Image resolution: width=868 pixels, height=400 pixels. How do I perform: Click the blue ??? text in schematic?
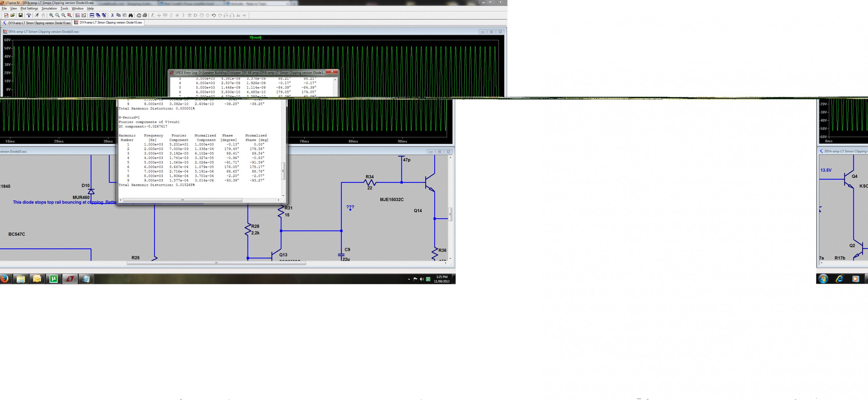350,207
